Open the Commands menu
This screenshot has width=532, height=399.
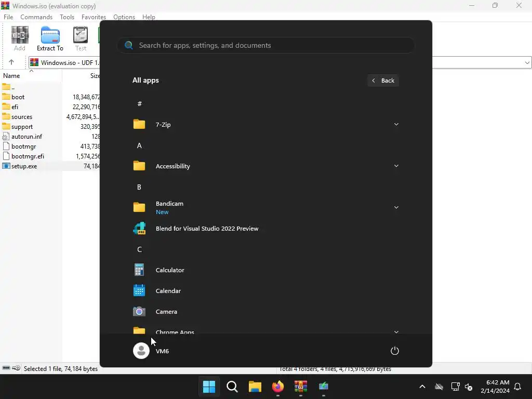click(x=36, y=17)
